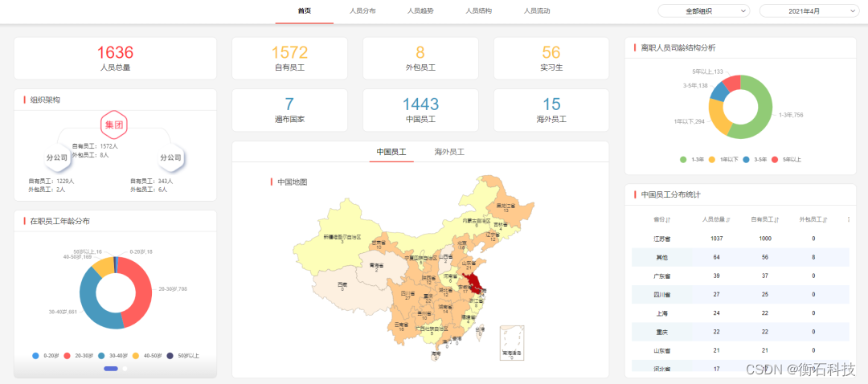Sort the table by 省份 column
The height and width of the screenshot is (384, 868).
pos(661,220)
